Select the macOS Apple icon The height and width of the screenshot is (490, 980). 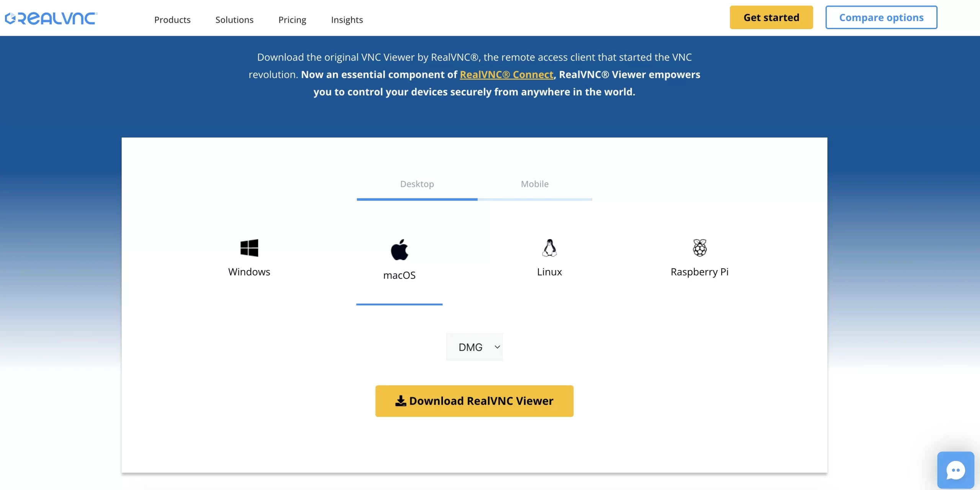pos(399,250)
